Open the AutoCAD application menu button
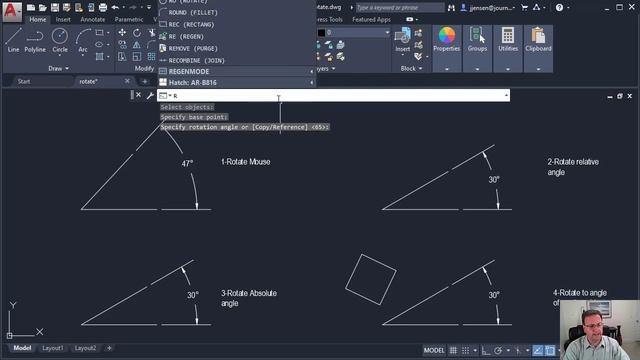This screenshot has height=360, width=640. (12, 11)
